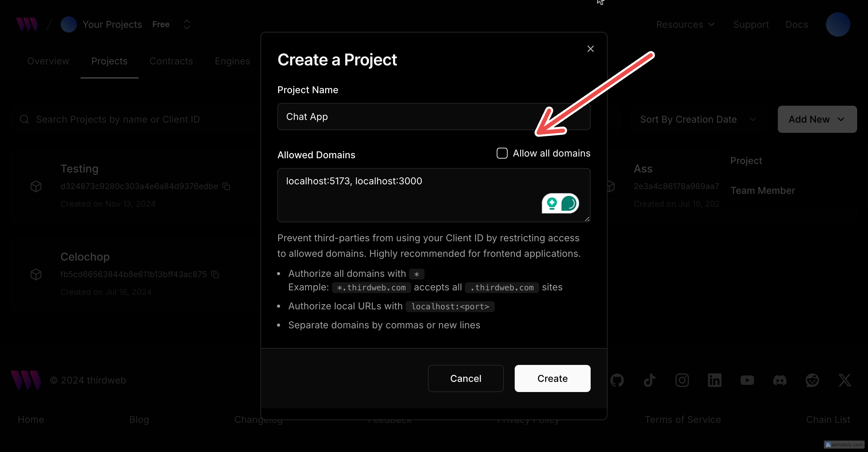Open the Reddit footer icon
Screen dimensions: 868x452
[x=812, y=380]
